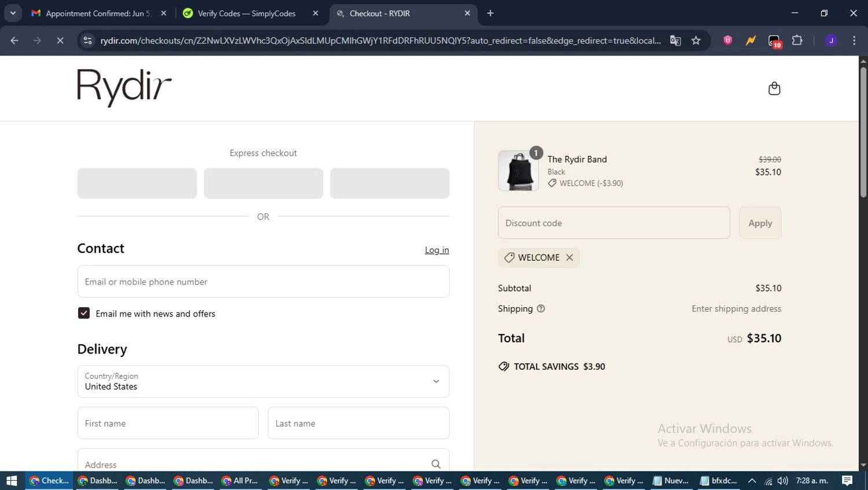Screen dimensions: 868x490
Task: Open the Chrome profile J avatar
Action: (x=831, y=40)
